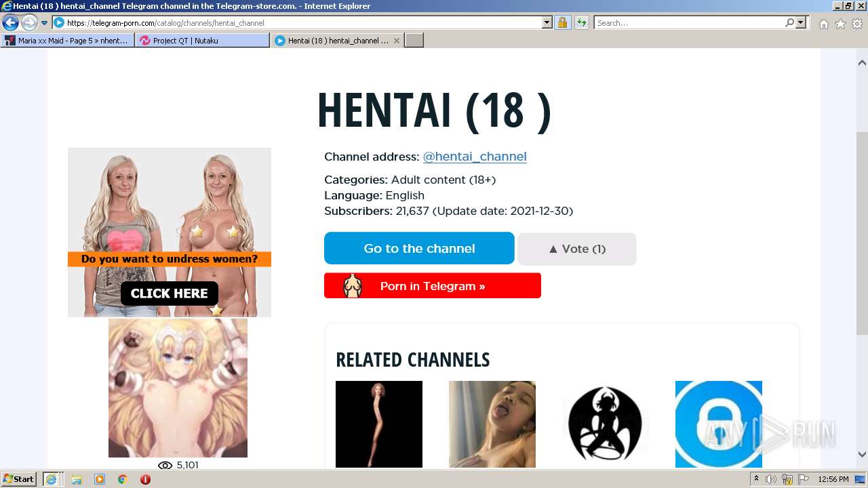
Task: Open Favorites star icon
Action: coord(840,24)
